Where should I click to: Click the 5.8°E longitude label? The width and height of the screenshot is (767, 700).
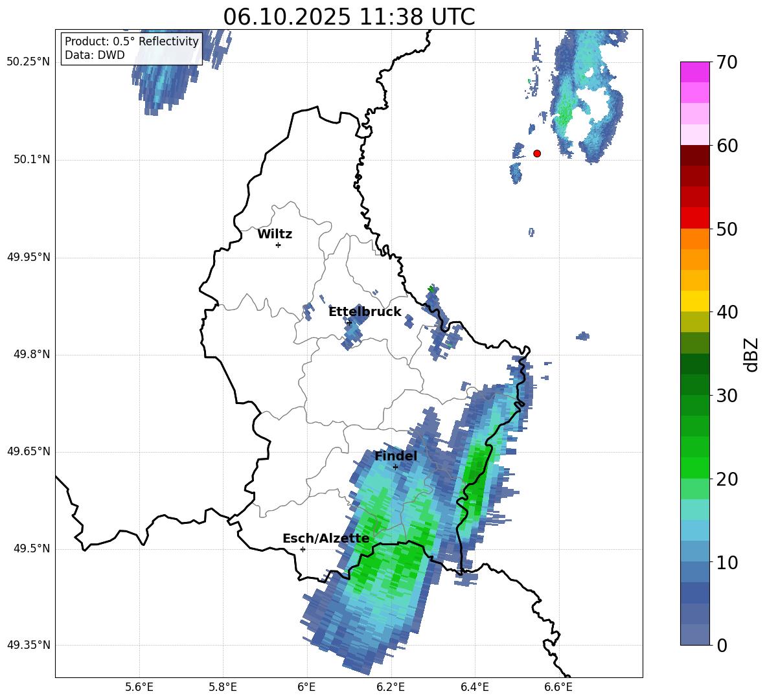[223, 688]
